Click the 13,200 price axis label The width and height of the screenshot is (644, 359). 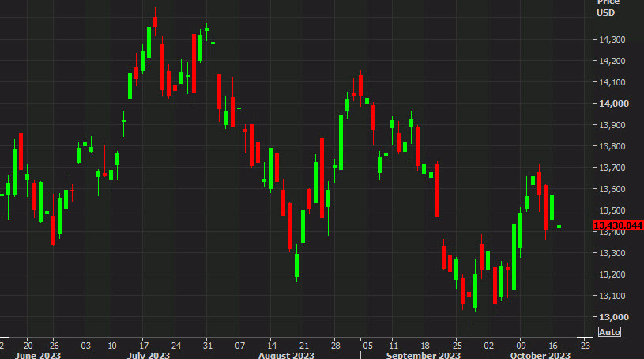click(612, 274)
